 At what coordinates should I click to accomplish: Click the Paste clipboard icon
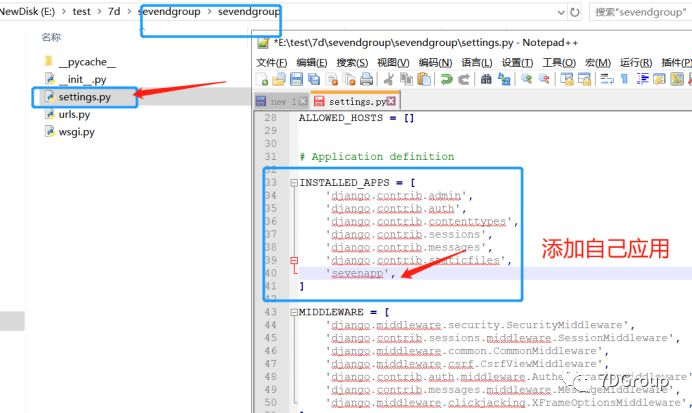click(424, 79)
